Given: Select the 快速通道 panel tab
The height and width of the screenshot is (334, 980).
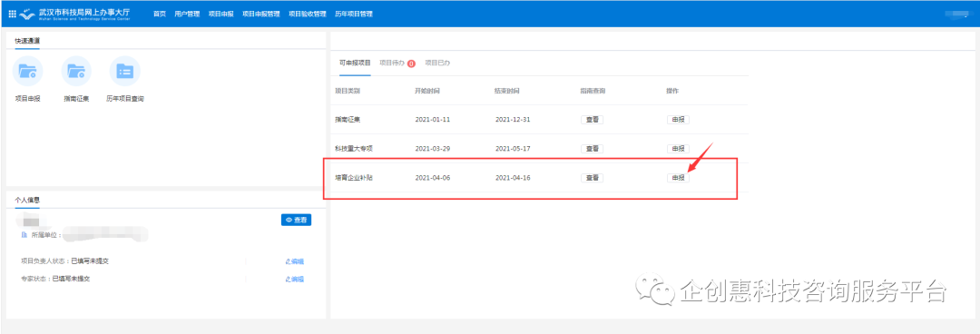Looking at the screenshot, I should pyautogui.click(x=27, y=41).
